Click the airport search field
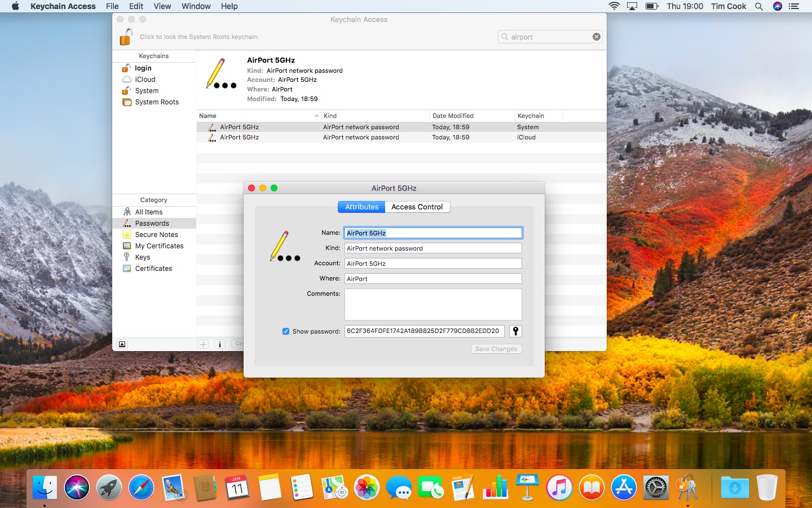This screenshot has width=812, height=508. pos(550,37)
